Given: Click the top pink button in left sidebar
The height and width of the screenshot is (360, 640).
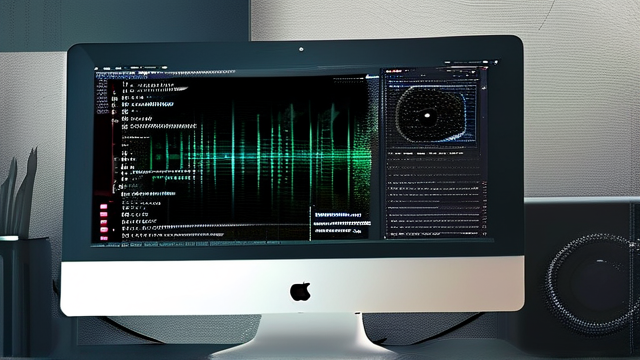Looking at the screenshot, I should (x=104, y=207).
